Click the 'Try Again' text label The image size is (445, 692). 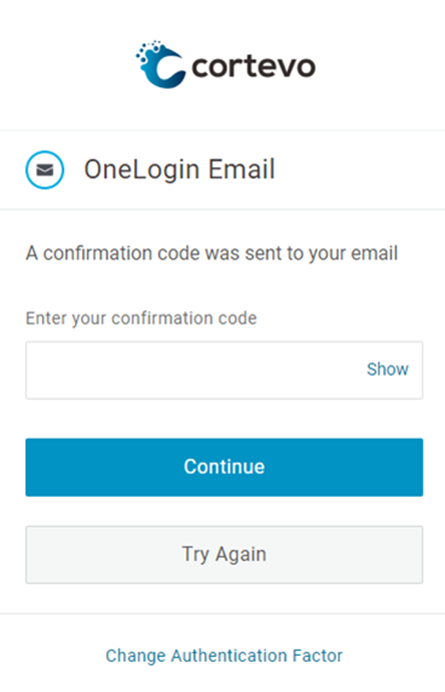tap(224, 555)
